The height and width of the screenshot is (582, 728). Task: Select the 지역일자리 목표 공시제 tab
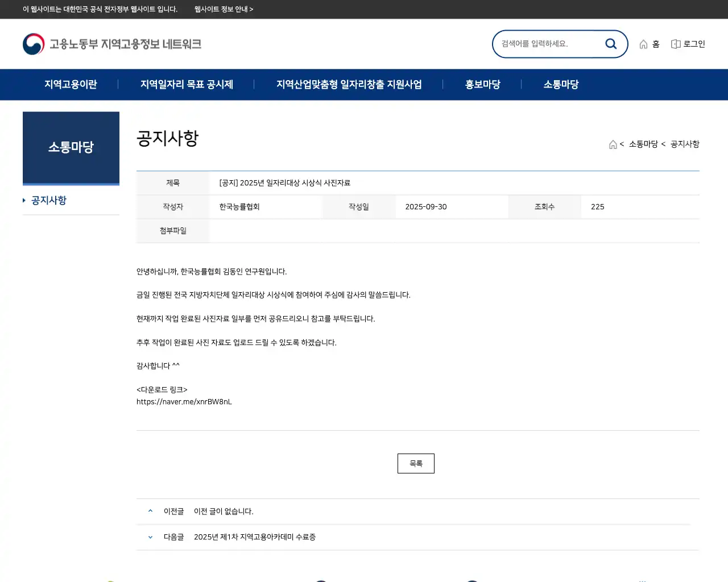[187, 84]
